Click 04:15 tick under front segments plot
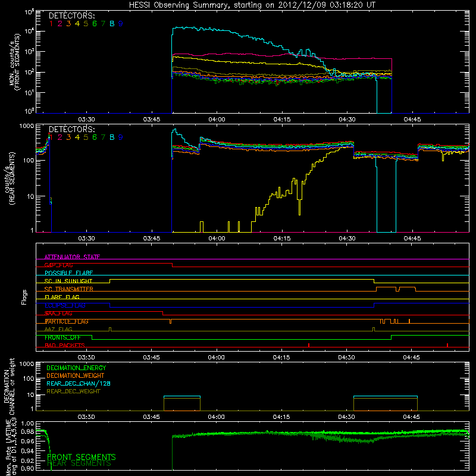Screen dimensions: 476x476 (281, 120)
